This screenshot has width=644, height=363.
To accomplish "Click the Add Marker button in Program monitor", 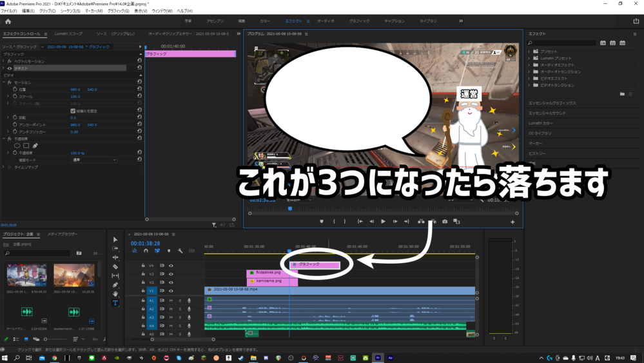I will coord(322,221).
